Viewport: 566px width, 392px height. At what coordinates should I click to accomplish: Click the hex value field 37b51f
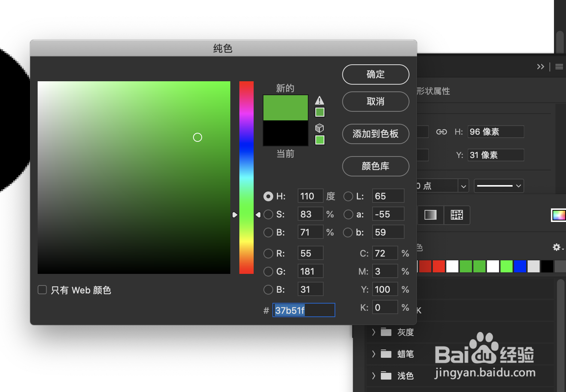[x=304, y=310]
